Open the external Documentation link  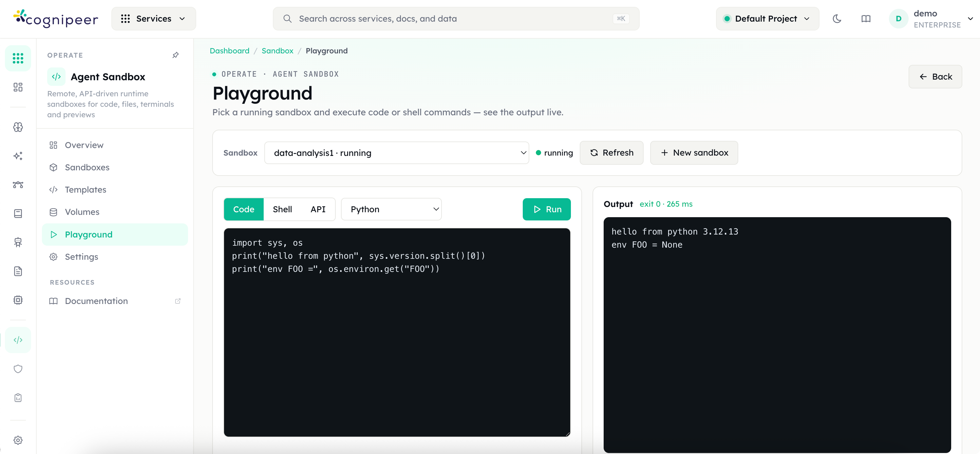tap(115, 301)
